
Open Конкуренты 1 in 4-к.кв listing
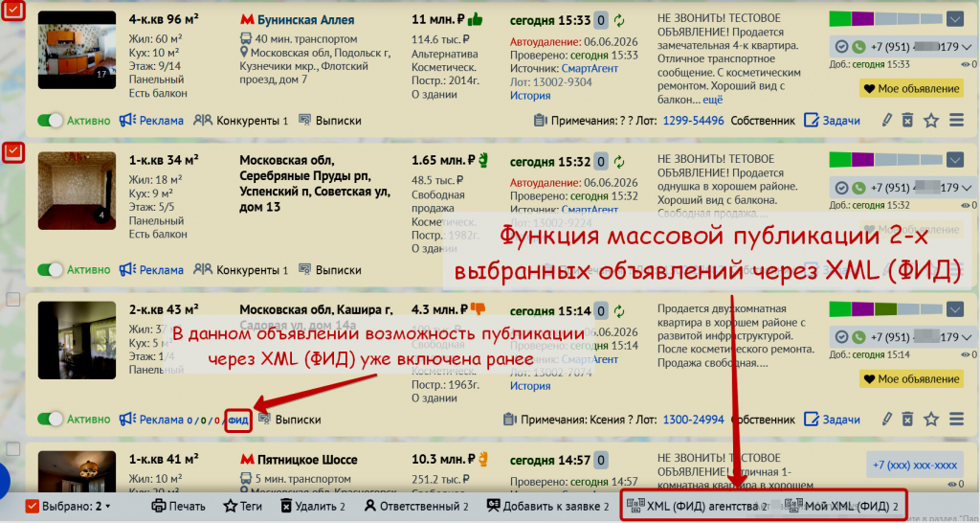click(240, 120)
